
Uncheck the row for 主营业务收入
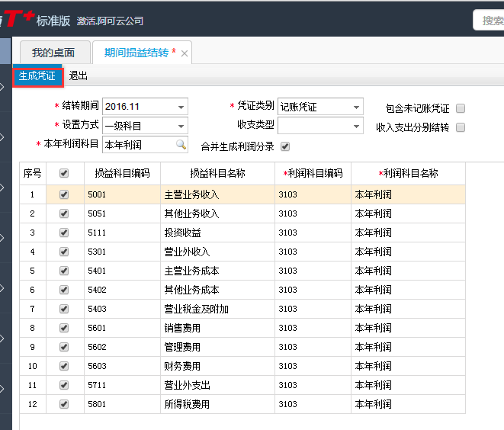click(x=64, y=194)
